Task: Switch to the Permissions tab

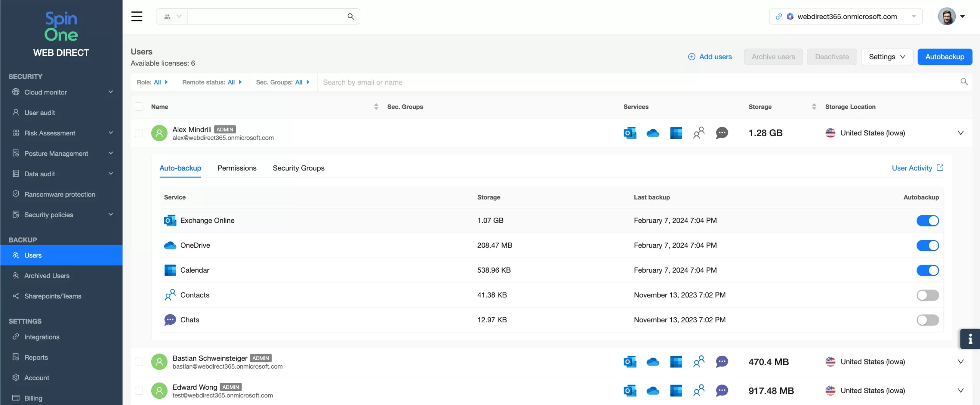Action: (x=237, y=168)
